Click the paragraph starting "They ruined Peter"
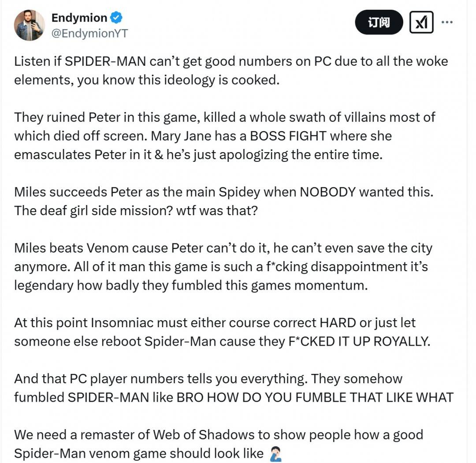 tap(224, 136)
